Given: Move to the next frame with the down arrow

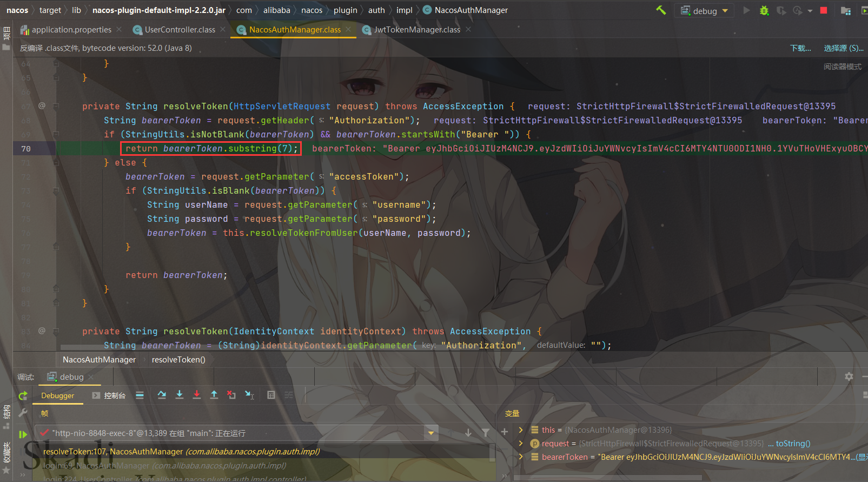Looking at the screenshot, I should [x=468, y=433].
